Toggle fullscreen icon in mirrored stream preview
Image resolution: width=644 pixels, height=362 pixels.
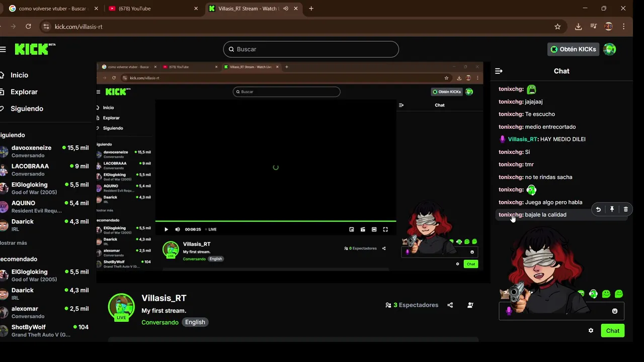tap(385, 229)
